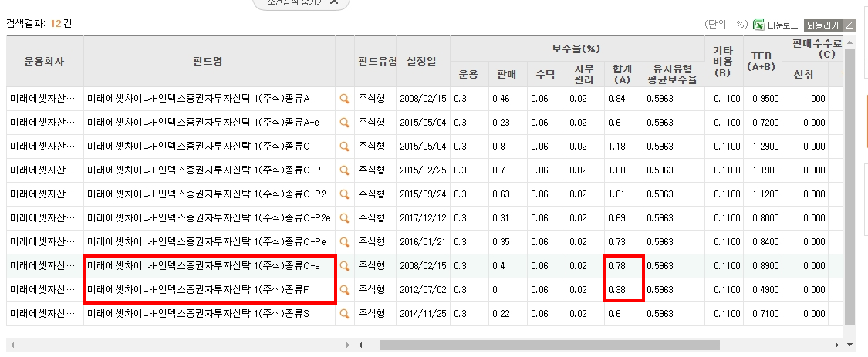Click the 다운로드 link text

point(782,25)
